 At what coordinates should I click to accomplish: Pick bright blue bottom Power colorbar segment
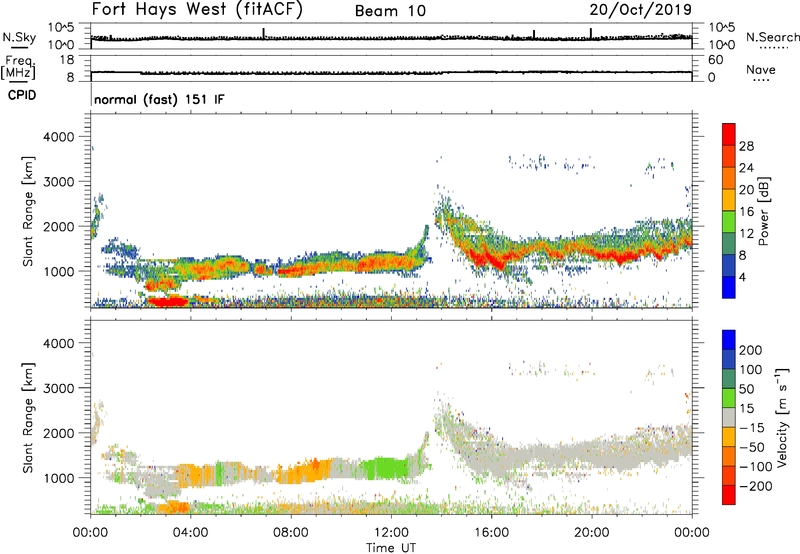click(729, 287)
